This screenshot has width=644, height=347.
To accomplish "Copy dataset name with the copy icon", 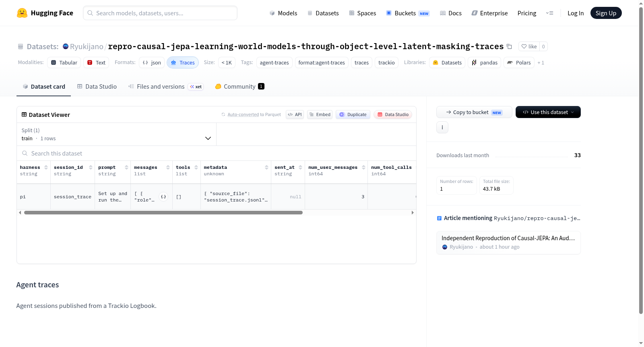I will pyautogui.click(x=509, y=46).
